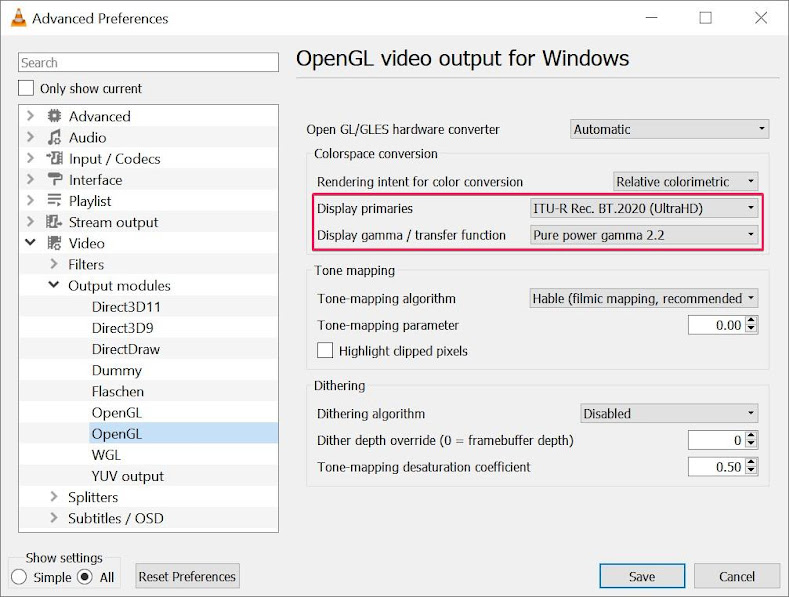Expand the Splitters subnode
The width and height of the screenshot is (789, 597).
point(54,497)
